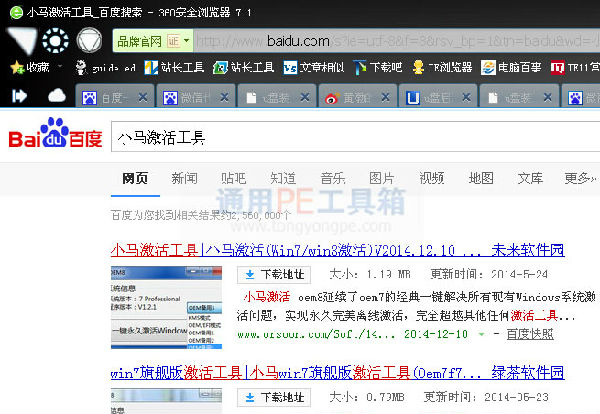This screenshot has height=414, width=600.
Task: Switch to 音乐 search category
Action: [333, 178]
